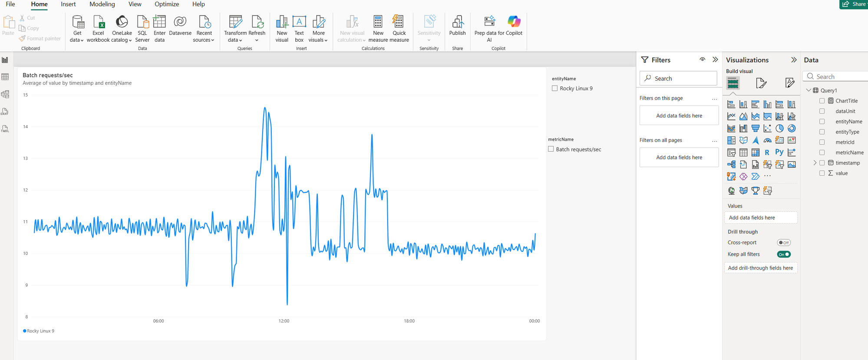Click Publish in the ribbon

pyautogui.click(x=457, y=25)
